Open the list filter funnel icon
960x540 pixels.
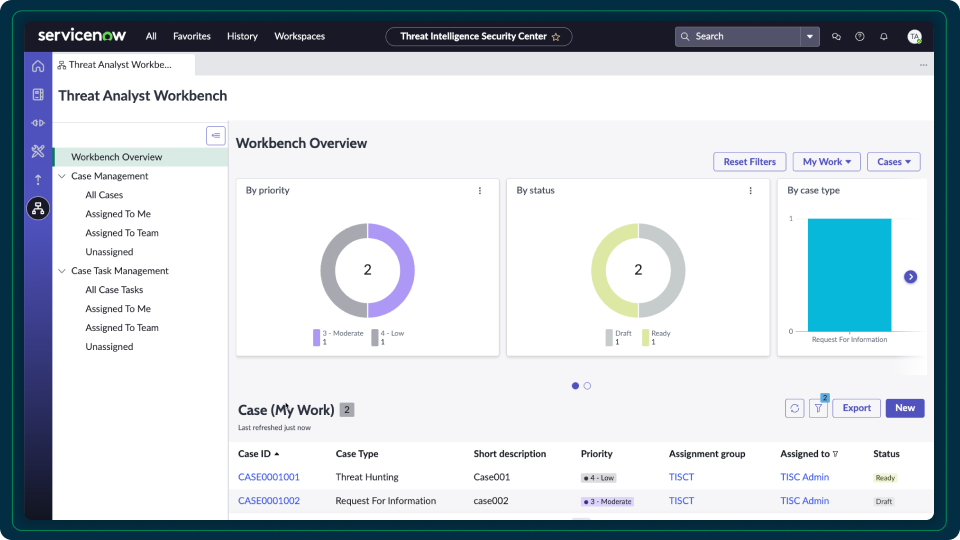coord(819,408)
